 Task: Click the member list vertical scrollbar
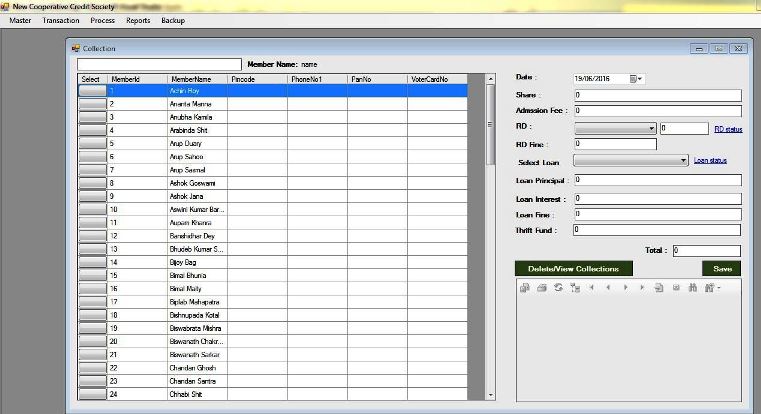[x=489, y=250]
